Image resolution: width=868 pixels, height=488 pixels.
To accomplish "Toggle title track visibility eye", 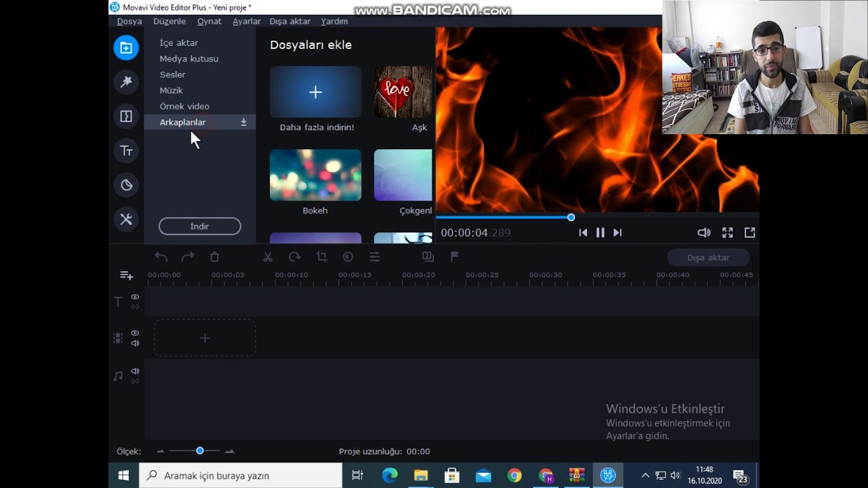I will point(135,297).
